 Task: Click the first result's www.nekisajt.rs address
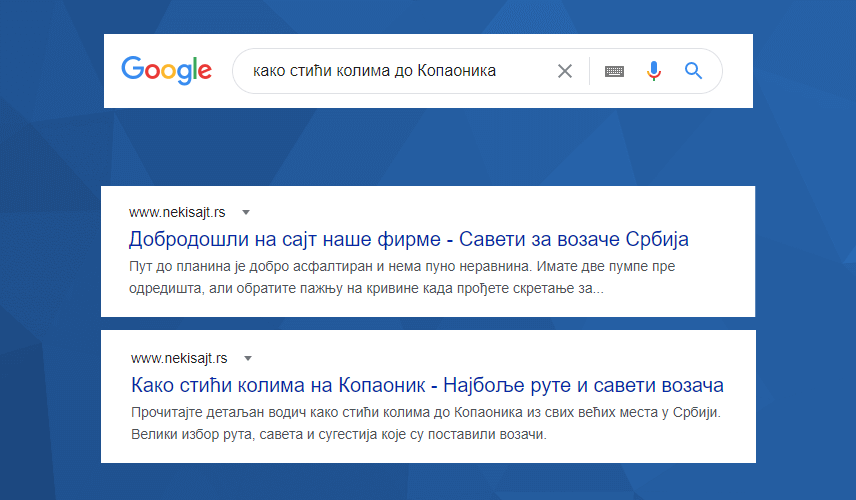178,212
